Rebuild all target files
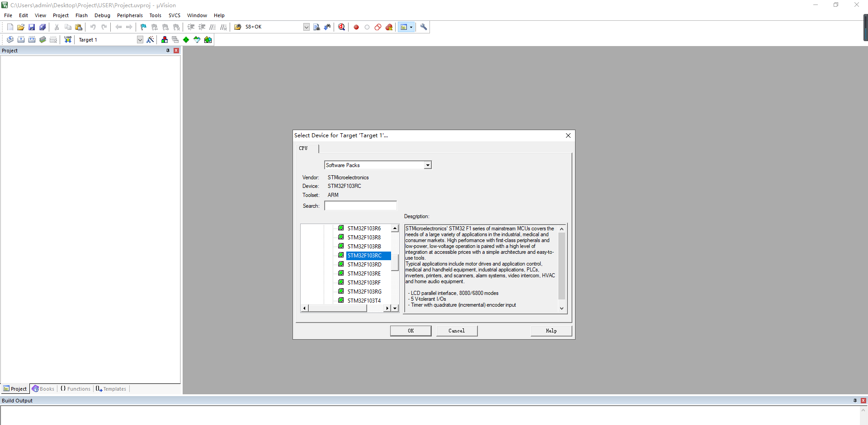Screen dimensions: 868x425 pos(32,40)
